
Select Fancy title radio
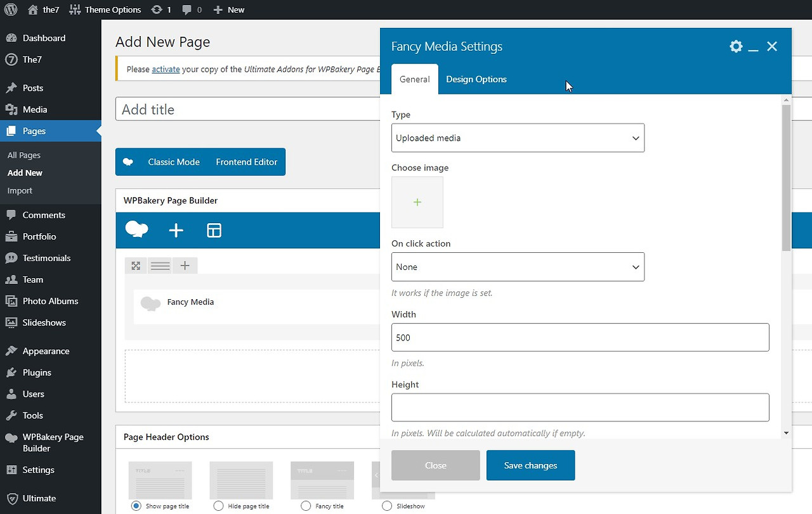306,506
